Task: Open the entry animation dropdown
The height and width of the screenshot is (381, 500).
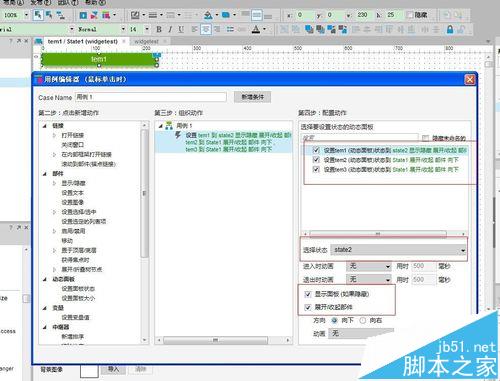Action: pos(369,266)
